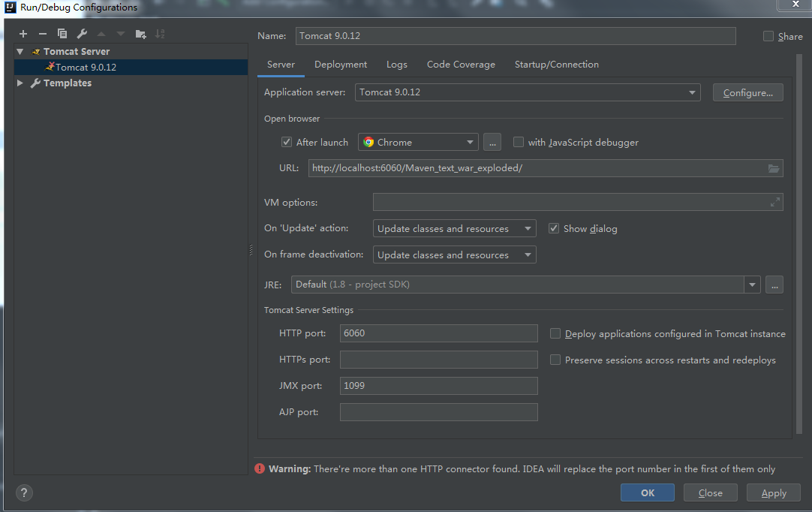The image size is (812, 512).
Task: Open the edit templates wrench icon
Action: tap(82, 34)
